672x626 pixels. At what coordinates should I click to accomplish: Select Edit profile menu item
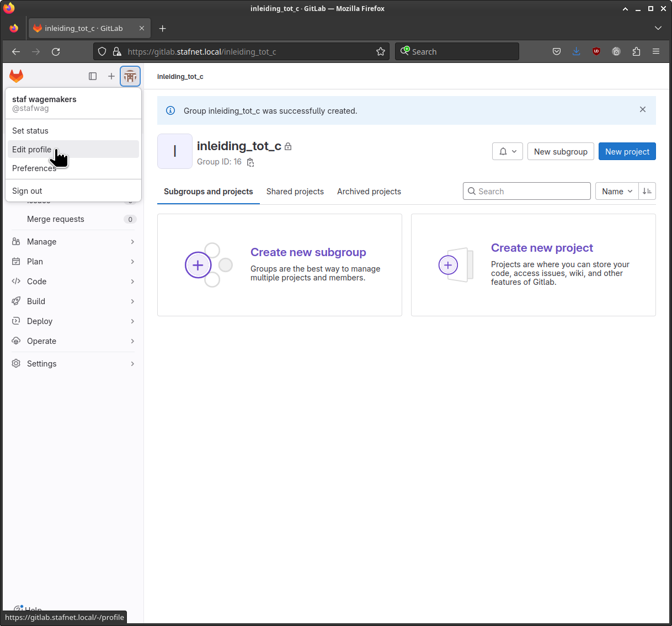(32, 150)
